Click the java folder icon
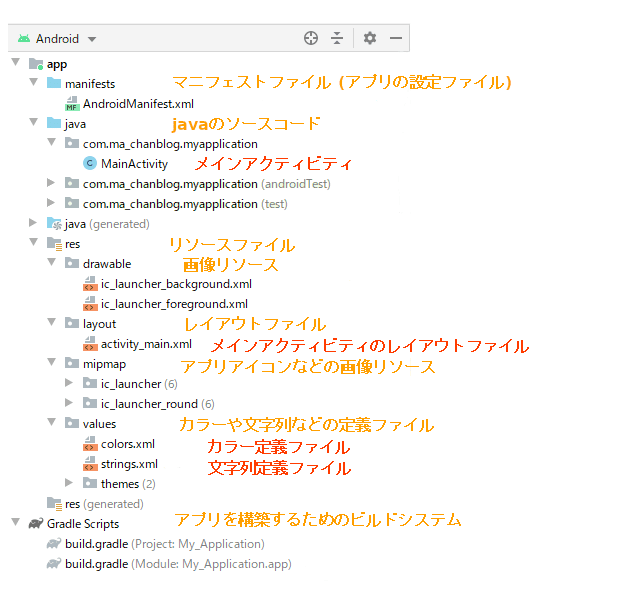The image size is (640, 610). [54, 123]
